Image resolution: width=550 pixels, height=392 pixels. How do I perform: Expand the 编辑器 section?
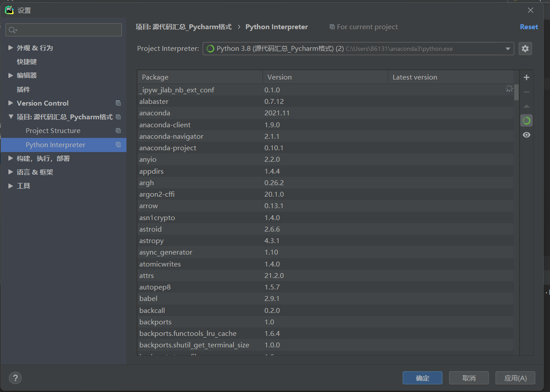[x=11, y=76]
